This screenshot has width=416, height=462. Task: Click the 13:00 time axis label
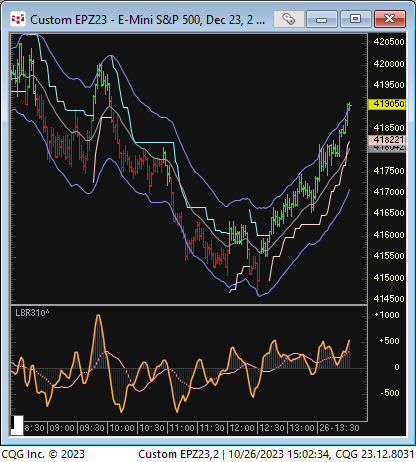click(x=302, y=428)
